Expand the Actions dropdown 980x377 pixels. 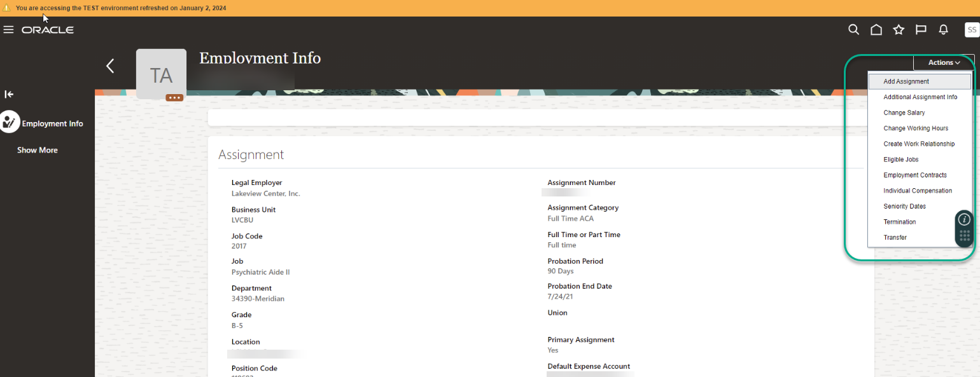pos(944,62)
